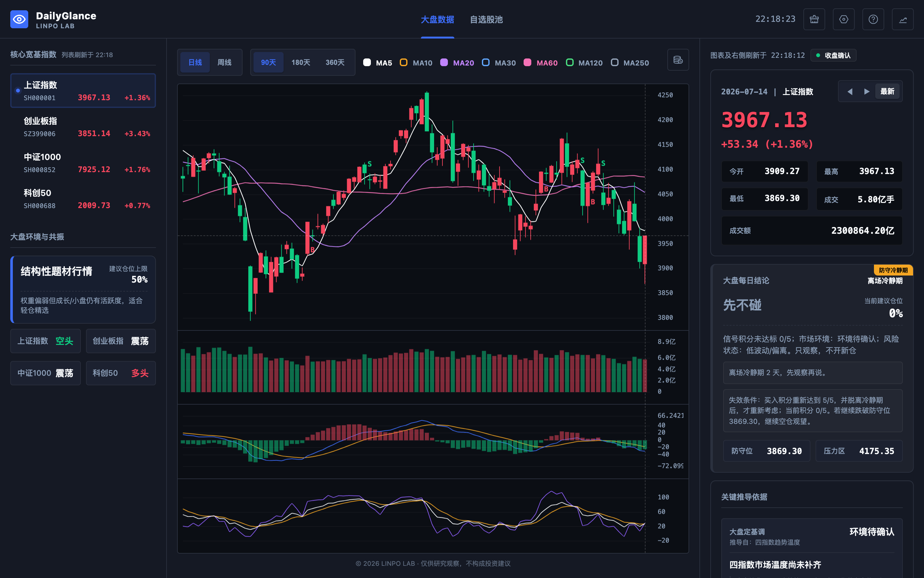Screen dimensions: 924x578
Task: Click 创业板指 震荡 trend card
Action: [x=121, y=341]
